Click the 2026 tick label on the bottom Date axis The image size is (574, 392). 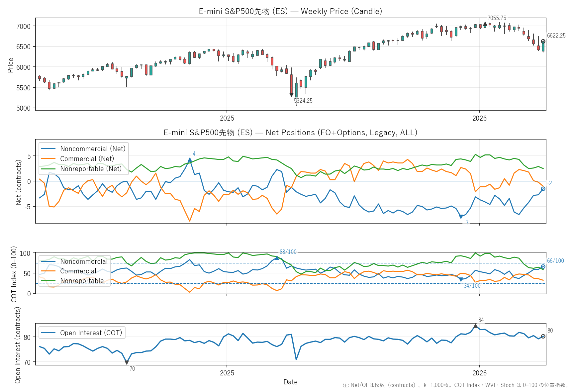(479, 373)
